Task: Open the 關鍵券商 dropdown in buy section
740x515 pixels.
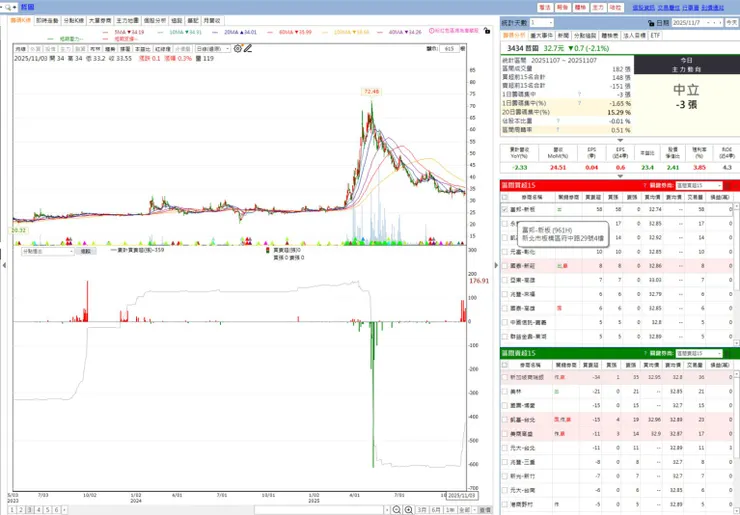Action: (699, 186)
